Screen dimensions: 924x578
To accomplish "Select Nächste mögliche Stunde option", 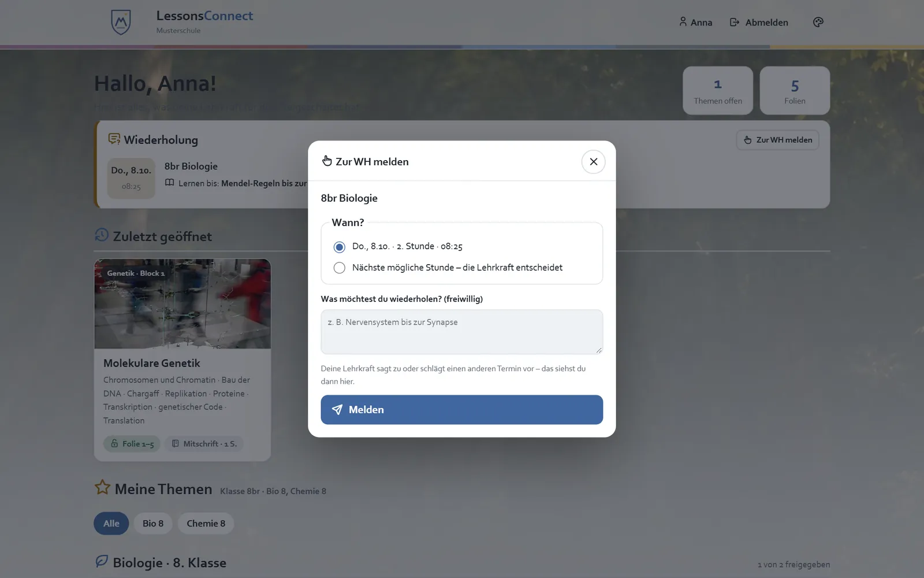I will pos(448,268).
